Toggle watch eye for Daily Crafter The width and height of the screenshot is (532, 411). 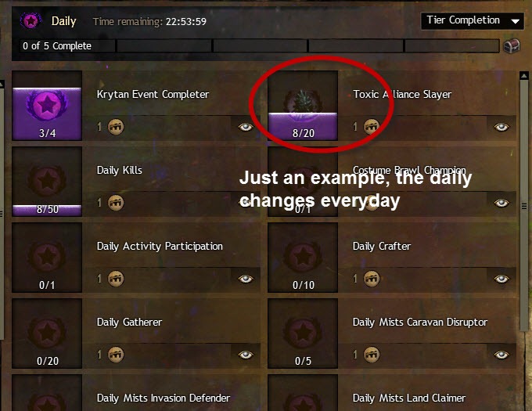click(x=501, y=279)
